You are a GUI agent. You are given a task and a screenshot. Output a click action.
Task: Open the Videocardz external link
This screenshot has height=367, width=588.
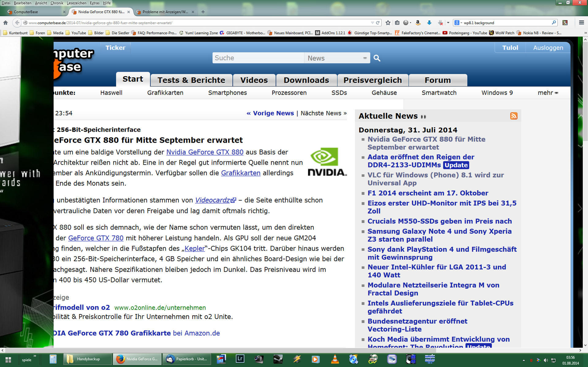[215, 200]
